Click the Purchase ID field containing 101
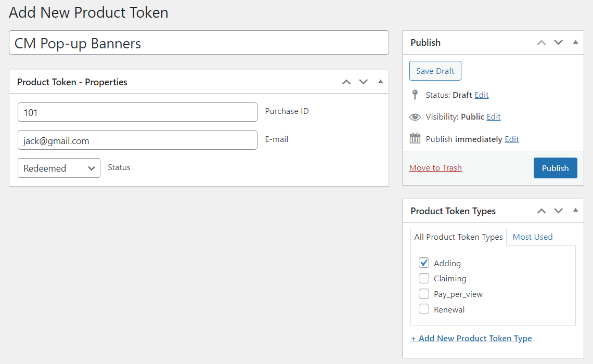The image size is (593, 364). (x=137, y=112)
